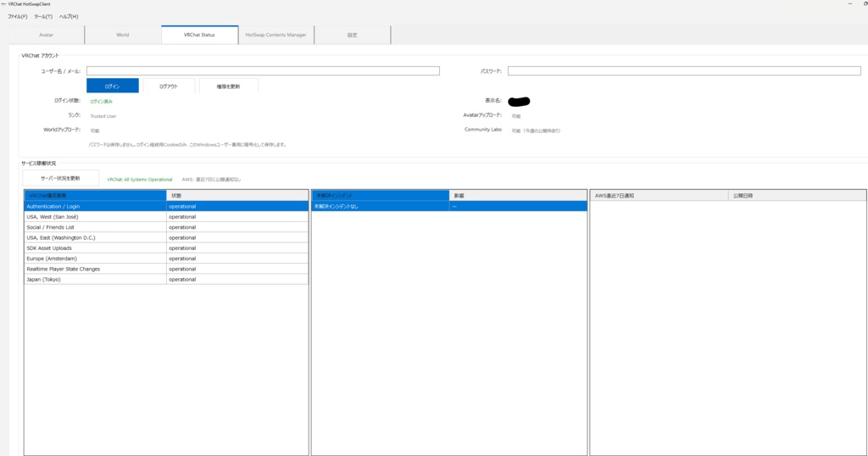Select the USA, West (San José) row
This screenshot has height=456, width=868.
pos(166,216)
